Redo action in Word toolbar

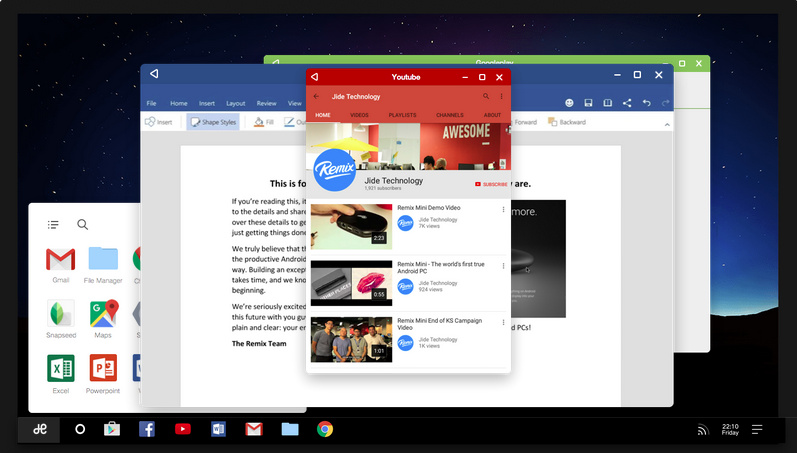[x=665, y=103]
